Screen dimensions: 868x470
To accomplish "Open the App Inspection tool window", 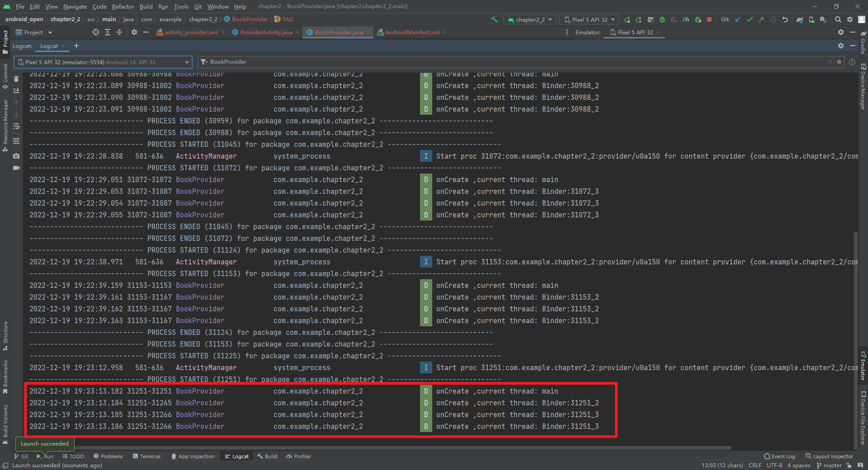I will pos(193,456).
